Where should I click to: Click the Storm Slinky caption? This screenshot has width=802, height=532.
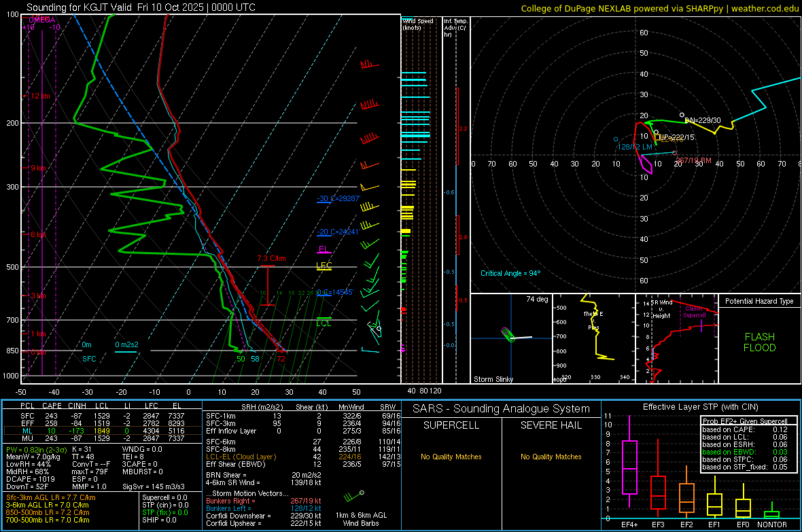pos(493,379)
